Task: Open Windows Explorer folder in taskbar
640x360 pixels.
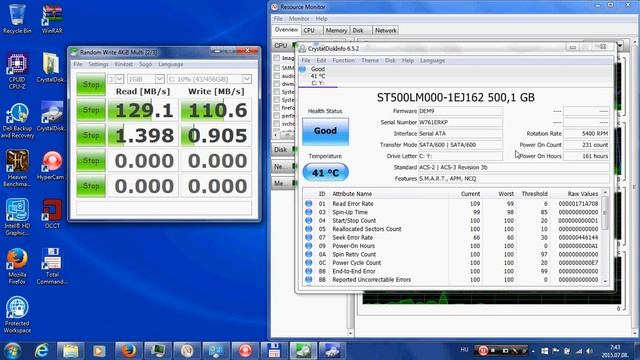Action: pos(71,351)
